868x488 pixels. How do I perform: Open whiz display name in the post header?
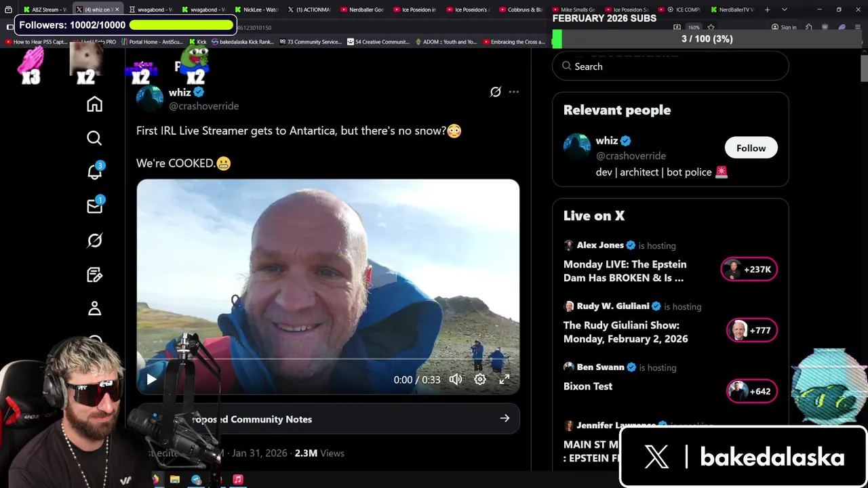tap(180, 92)
